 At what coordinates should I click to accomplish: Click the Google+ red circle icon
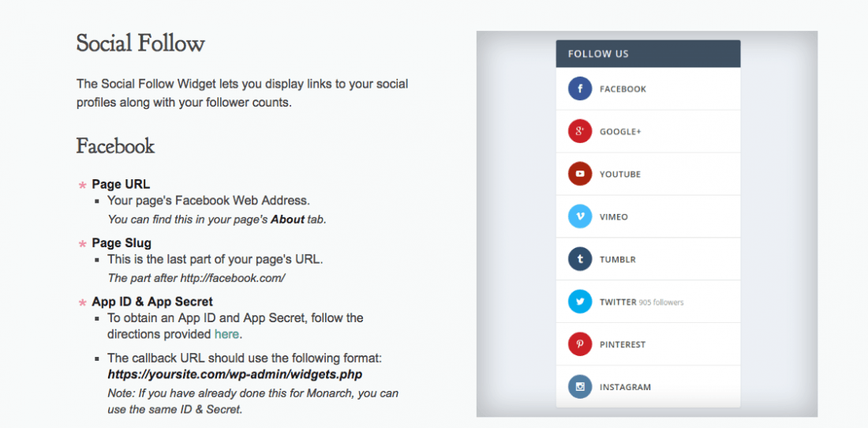[x=580, y=131]
